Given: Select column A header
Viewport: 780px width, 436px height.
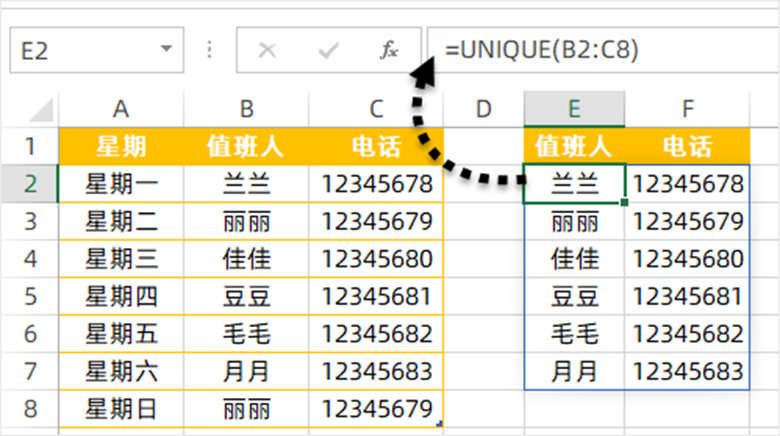Looking at the screenshot, I should point(121,109).
